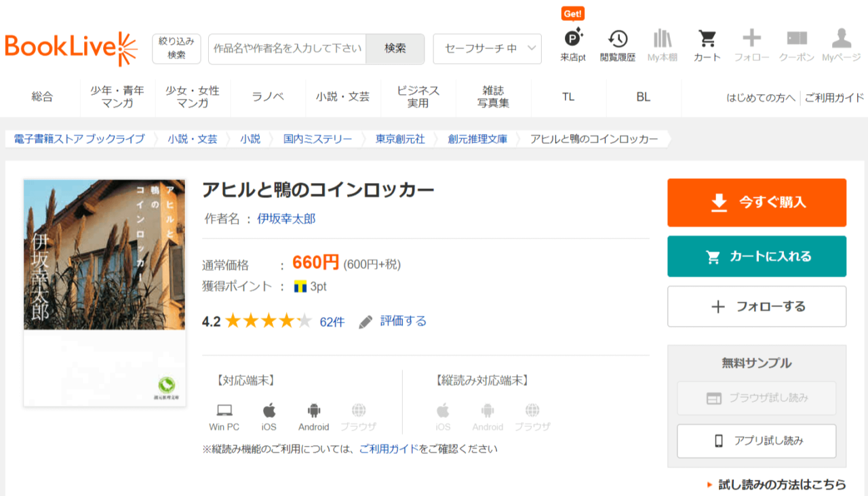The image size is (868, 496).
Task: Open 閲覧履歴 history icon
Action: point(618,45)
